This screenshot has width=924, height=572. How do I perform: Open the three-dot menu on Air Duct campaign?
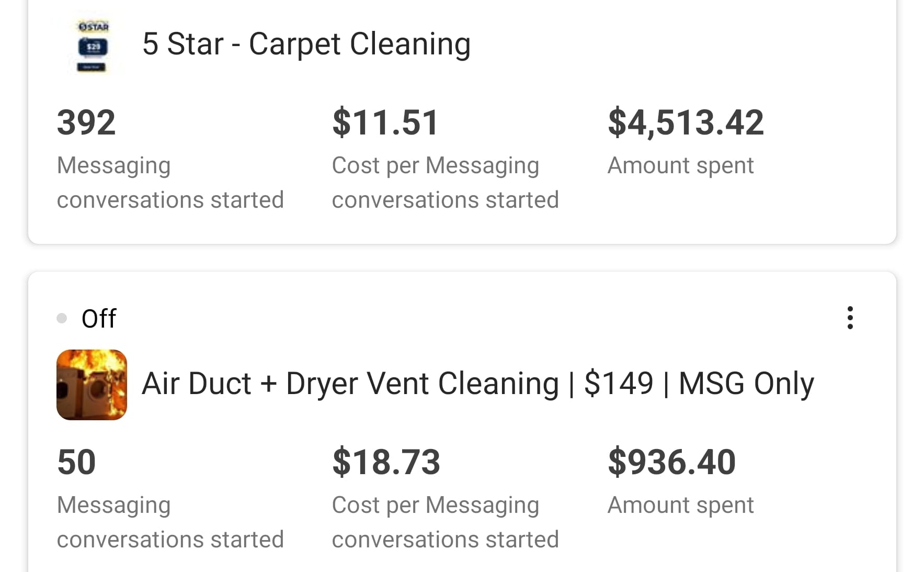850,318
